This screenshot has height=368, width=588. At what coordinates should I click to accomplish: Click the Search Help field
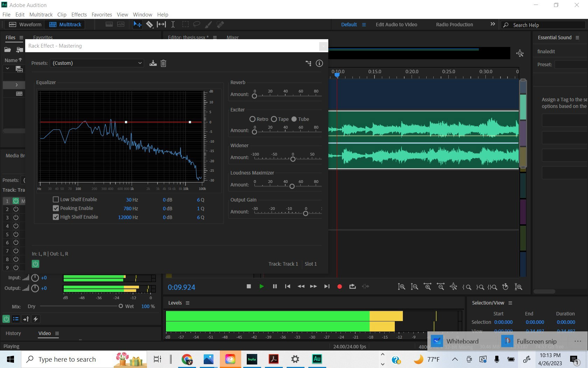tap(544, 25)
